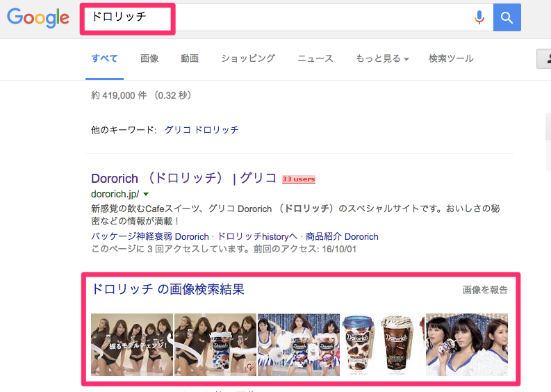Click the Google logo

click(38, 17)
